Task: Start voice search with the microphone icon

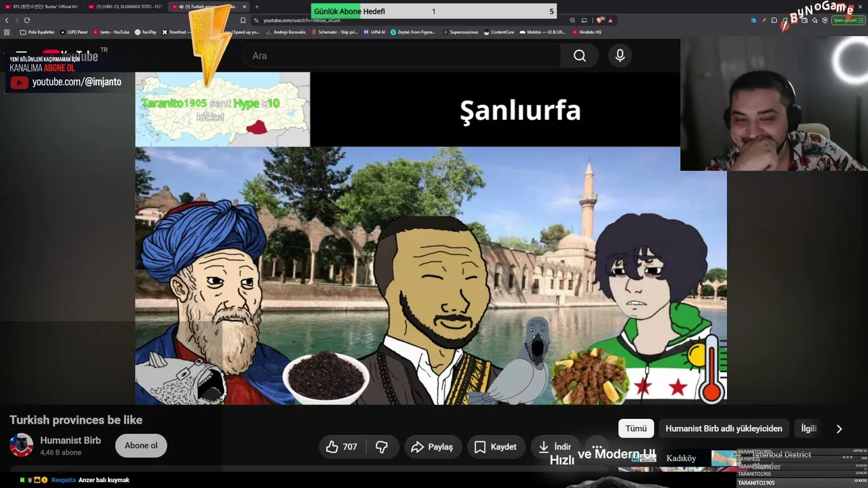Action: coord(620,56)
